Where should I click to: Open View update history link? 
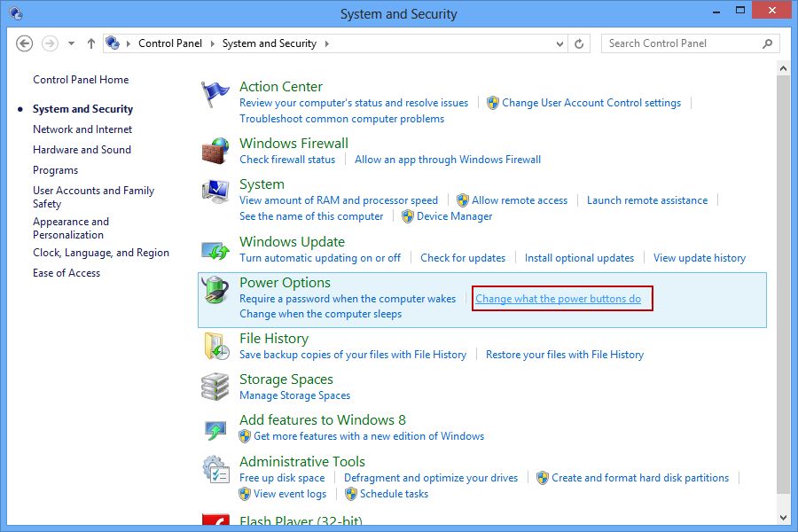pos(700,258)
